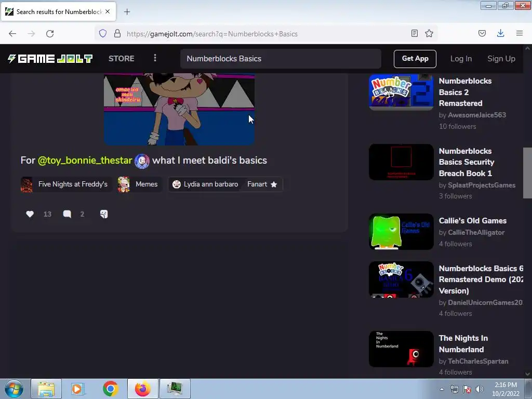Show hidden system tray icons

click(x=442, y=389)
